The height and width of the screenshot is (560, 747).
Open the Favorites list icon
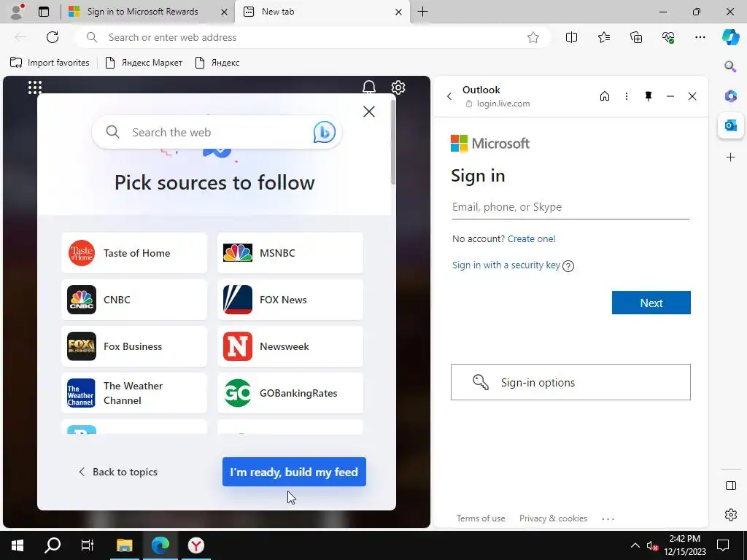point(603,37)
